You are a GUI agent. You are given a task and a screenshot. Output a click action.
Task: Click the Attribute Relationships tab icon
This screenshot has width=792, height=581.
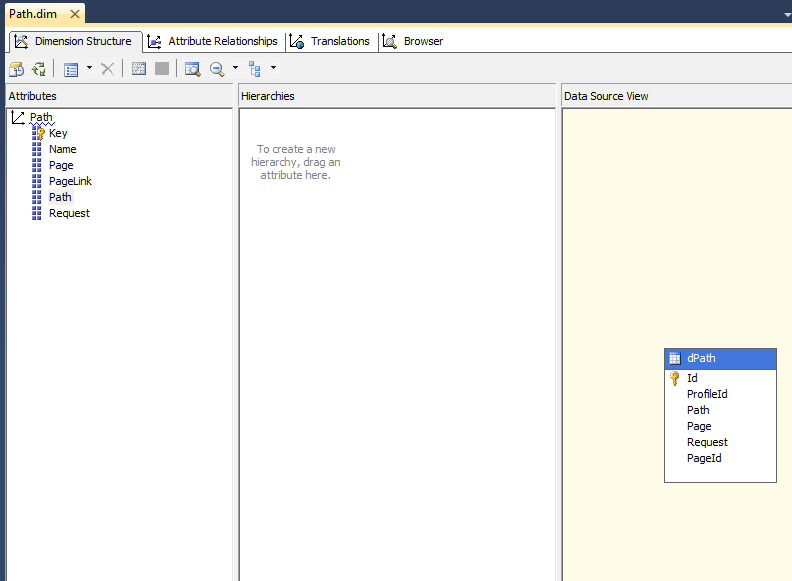click(154, 41)
